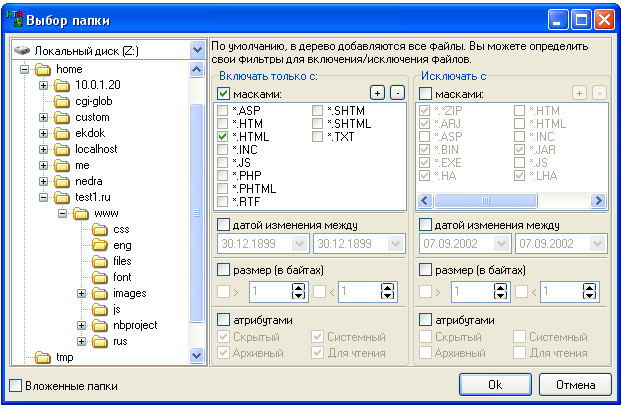Click the ekdok folder icon

click(62, 133)
